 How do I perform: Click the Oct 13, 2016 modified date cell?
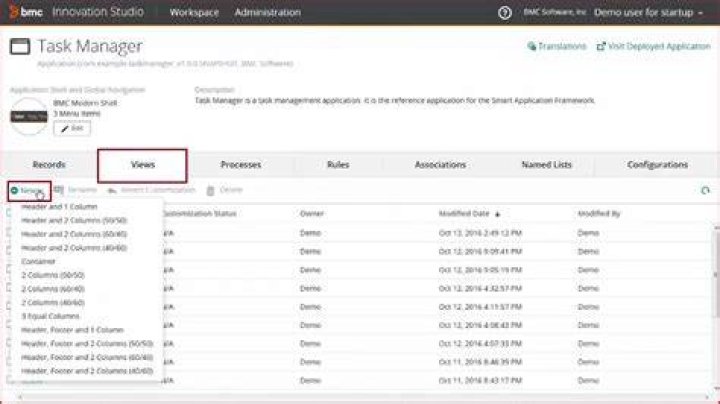point(480,233)
